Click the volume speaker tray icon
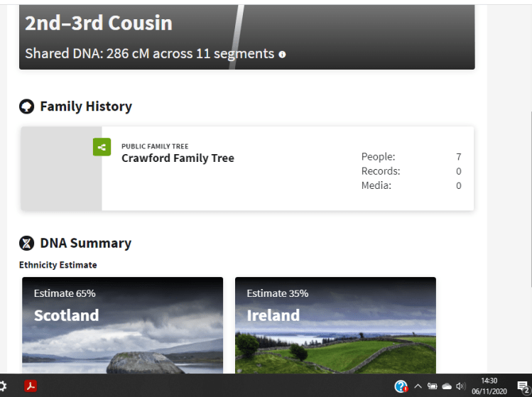 (x=461, y=386)
